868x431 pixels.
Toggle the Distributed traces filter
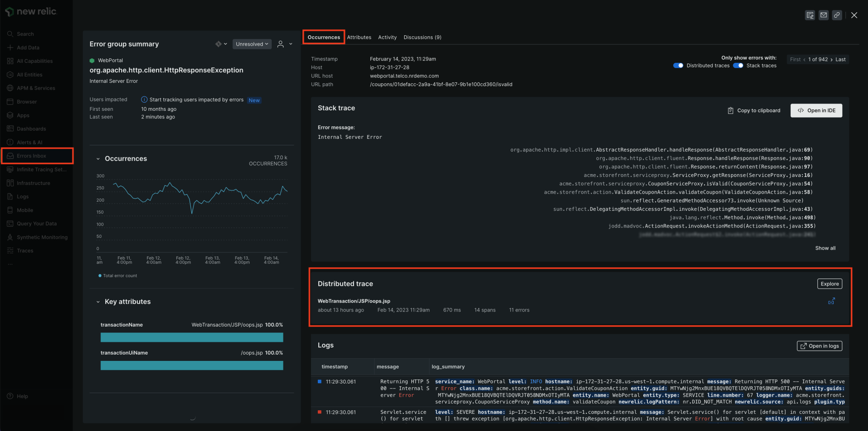(x=679, y=65)
